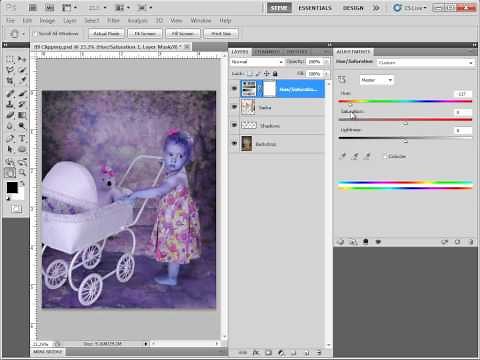This screenshot has height=360, width=480.
Task: Create a new layer in Layers panel
Action: (307, 352)
